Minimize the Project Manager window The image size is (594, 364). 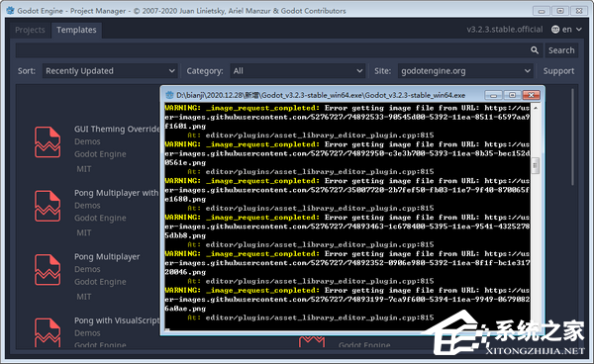point(542,11)
